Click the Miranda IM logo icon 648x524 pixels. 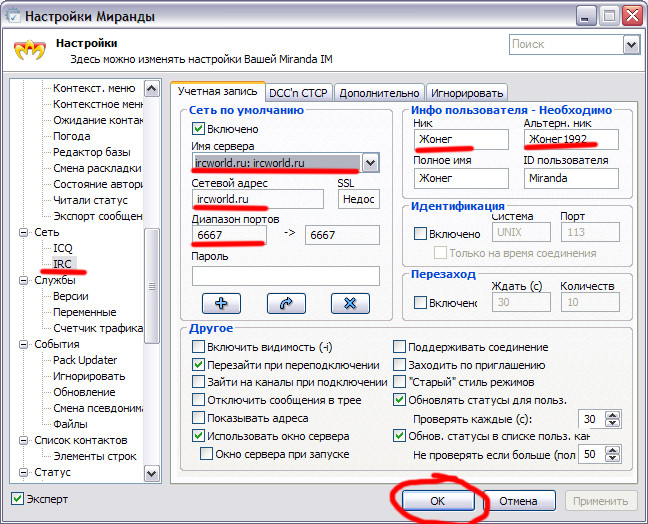29,50
